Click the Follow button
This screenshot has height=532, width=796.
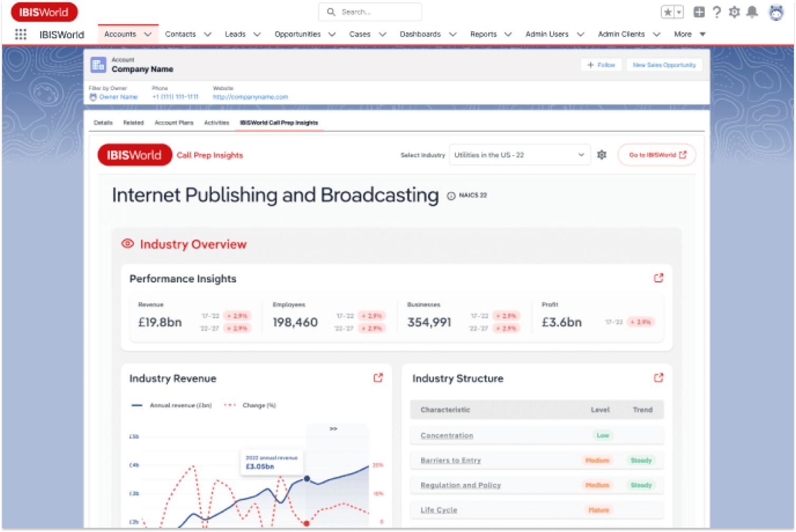point(601,65)
